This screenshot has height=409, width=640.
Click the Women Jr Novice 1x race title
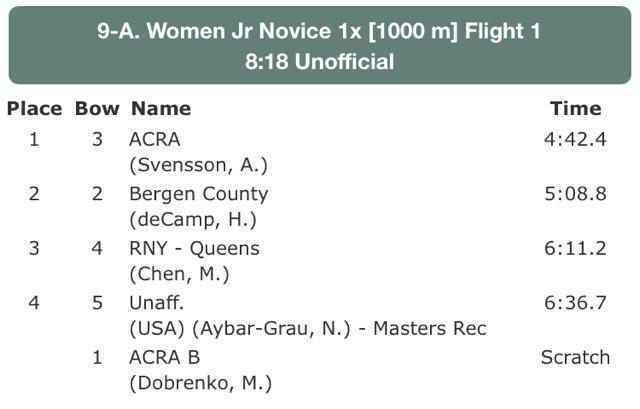click(x=319, y=31)
